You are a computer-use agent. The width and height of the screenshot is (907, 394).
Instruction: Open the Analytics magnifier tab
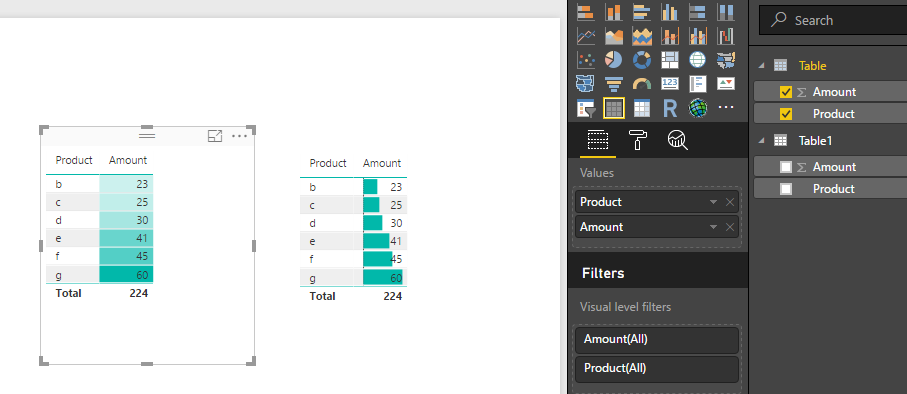pyautogui.click(x=677, y=140)
